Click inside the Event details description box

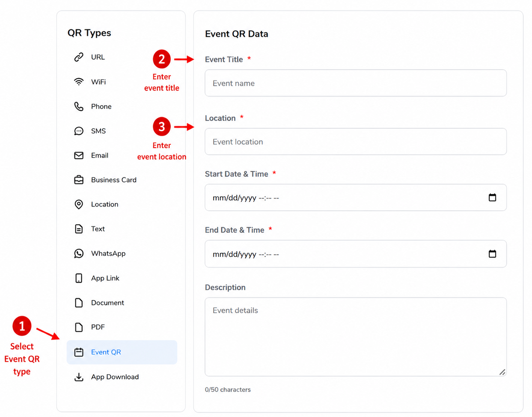click(x=356, y=337)
